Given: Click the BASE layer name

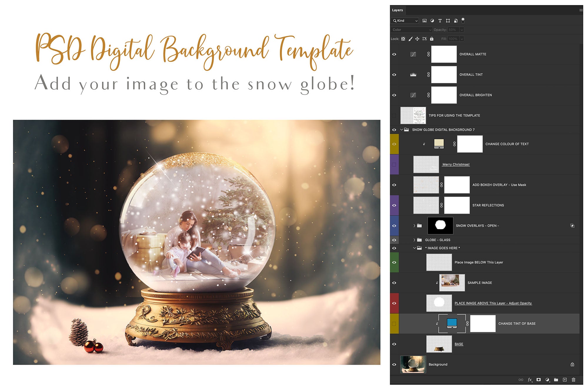Looking at the screenshot, I should point(459,344).
